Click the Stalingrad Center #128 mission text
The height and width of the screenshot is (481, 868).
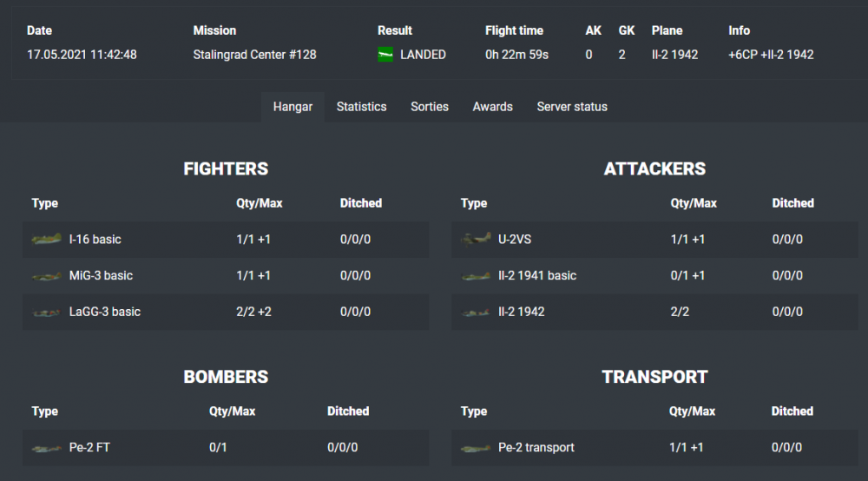coord(254,55)
